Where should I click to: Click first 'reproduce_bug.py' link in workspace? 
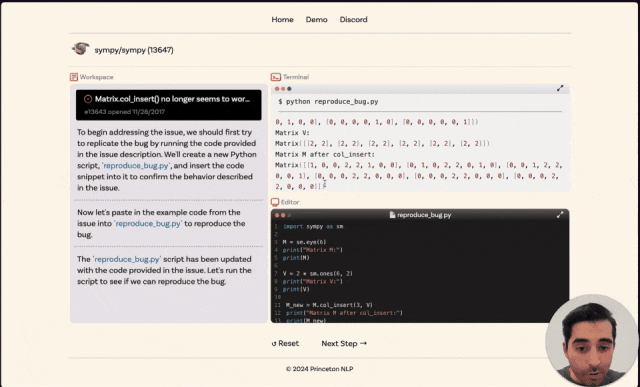(136, 166)
